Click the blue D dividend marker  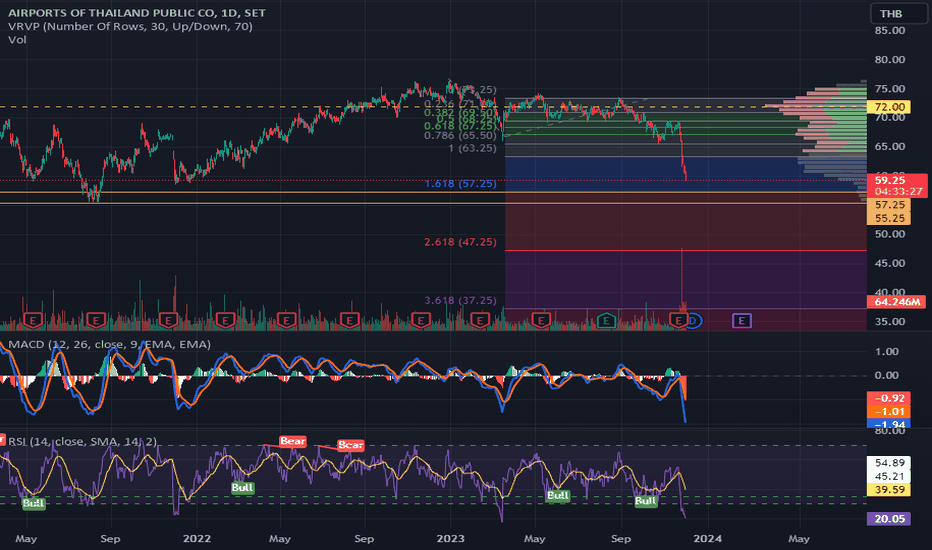click(693, 321)
